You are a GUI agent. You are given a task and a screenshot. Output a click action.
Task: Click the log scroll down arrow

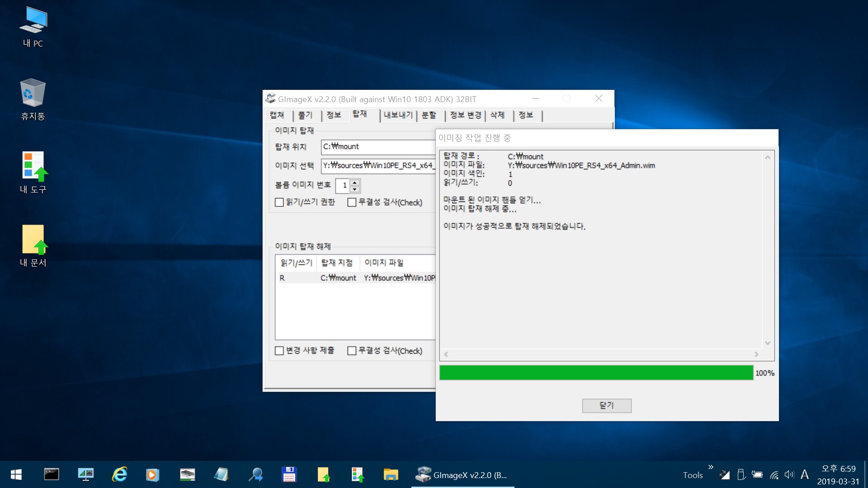coord(768,343)
